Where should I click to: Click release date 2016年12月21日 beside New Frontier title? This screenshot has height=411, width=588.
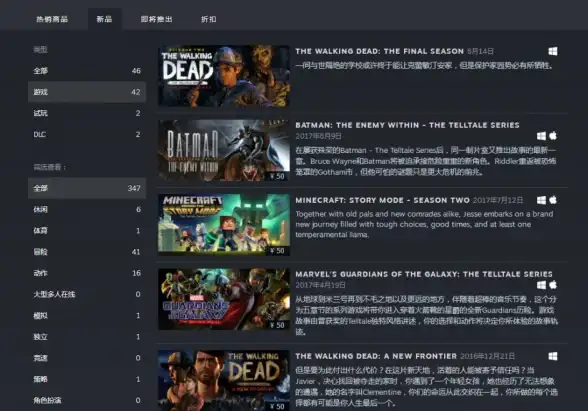[488, 356]
